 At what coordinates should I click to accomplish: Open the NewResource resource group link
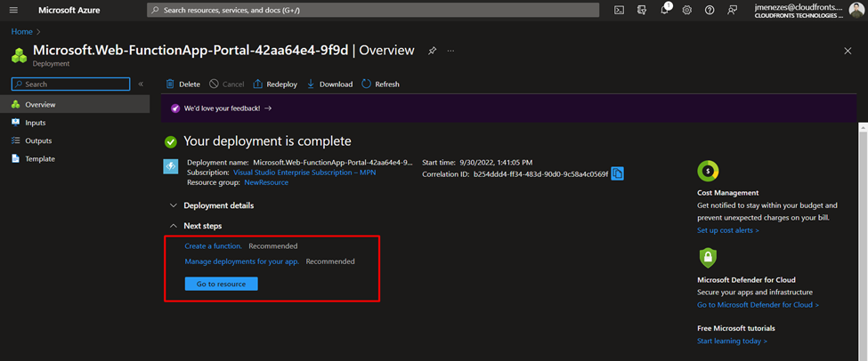pos(266,182)
